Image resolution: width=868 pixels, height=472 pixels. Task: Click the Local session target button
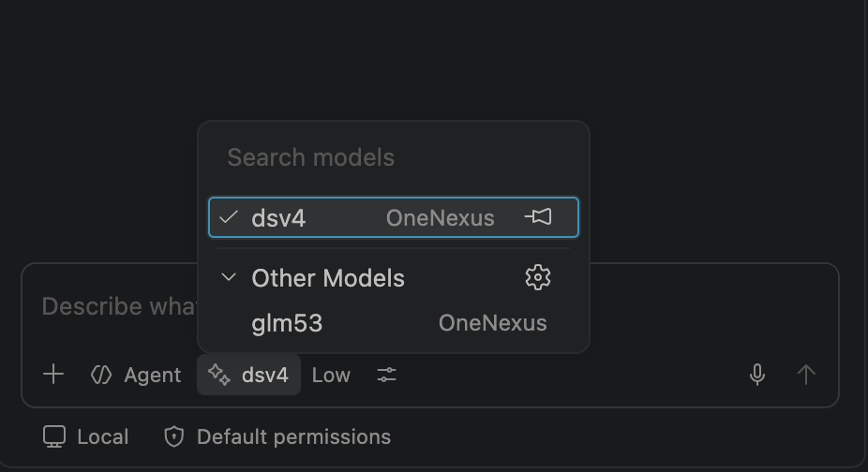click(x=86, y=436)
